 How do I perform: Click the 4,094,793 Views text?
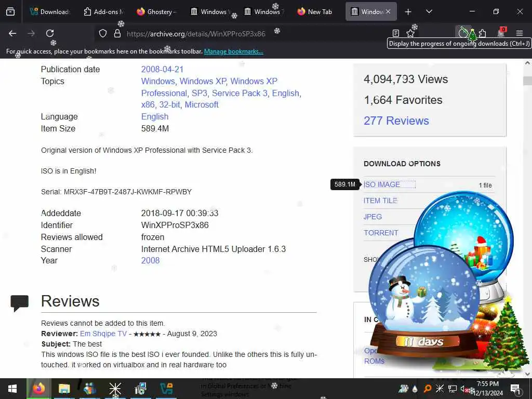click(x=406, y=79)
